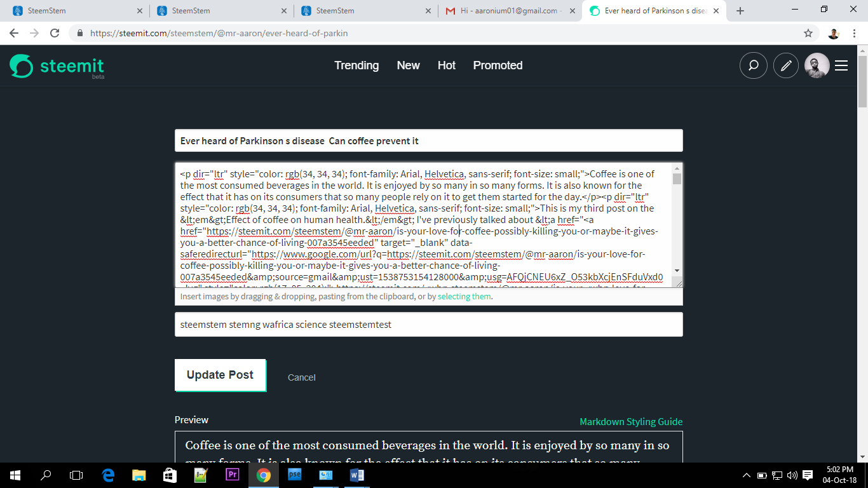Click the tags field containing steemstem

[x=429, y=324]
